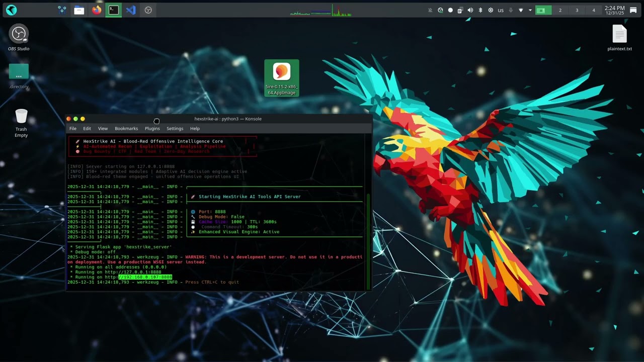
Task: Click the 'Port: 8888' terminal line
Action: 212,212
